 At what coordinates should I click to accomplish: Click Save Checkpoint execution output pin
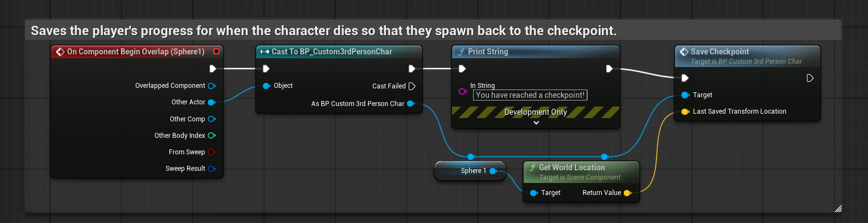(810, 78)
